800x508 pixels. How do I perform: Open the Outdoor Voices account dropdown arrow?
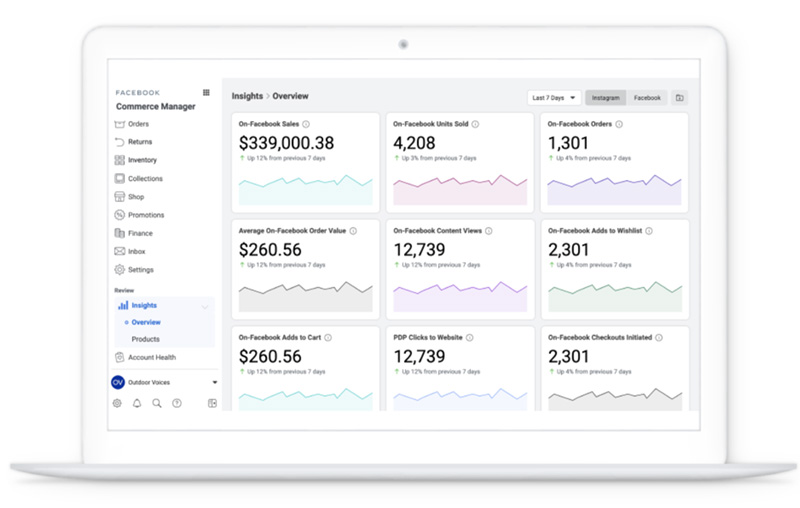pyautogui.click(x=215, y=382)
